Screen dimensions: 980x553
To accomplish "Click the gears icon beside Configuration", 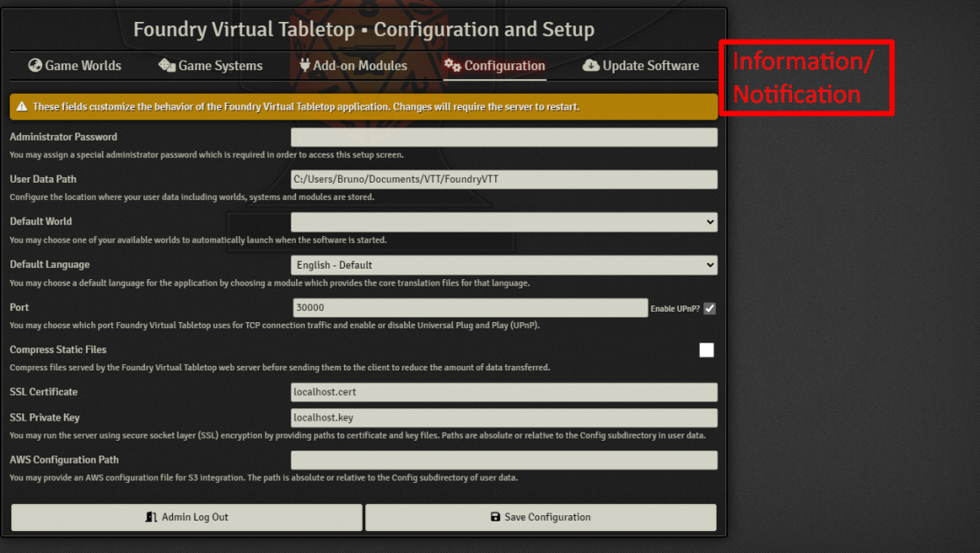I will 452,65.
